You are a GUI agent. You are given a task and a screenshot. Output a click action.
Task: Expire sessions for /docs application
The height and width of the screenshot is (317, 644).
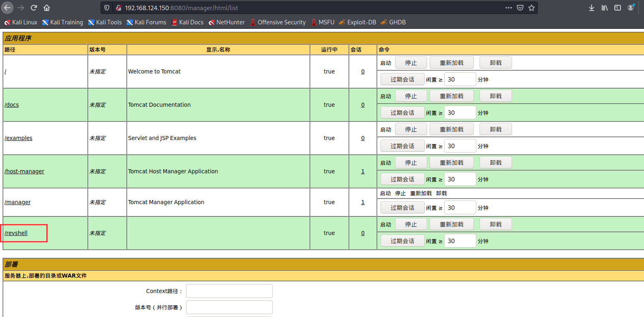(402, 113)
